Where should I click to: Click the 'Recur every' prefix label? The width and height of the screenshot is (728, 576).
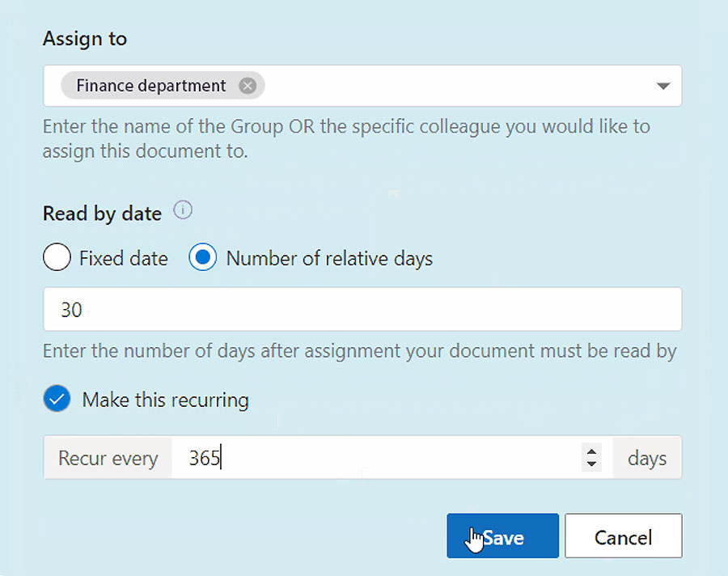pos(108,458)
